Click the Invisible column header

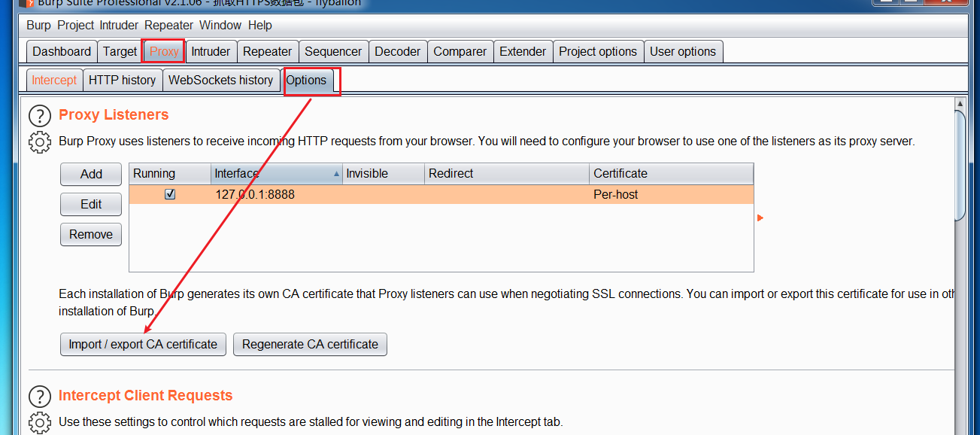click(x=384, y=173)
